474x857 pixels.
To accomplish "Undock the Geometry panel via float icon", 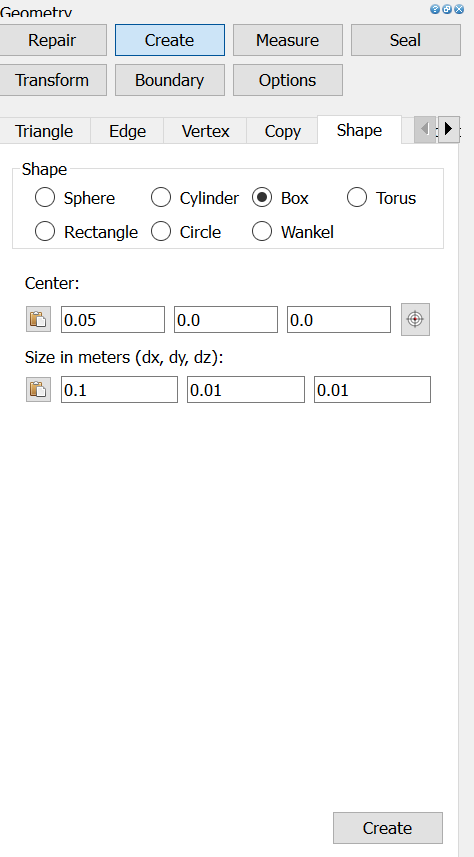I will pyautogui.click(x=447, y=9).
